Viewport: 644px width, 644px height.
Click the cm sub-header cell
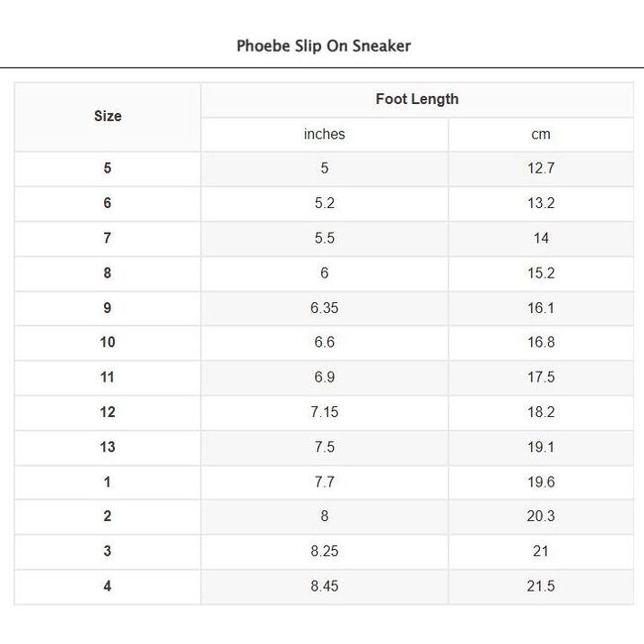point(540,135)
